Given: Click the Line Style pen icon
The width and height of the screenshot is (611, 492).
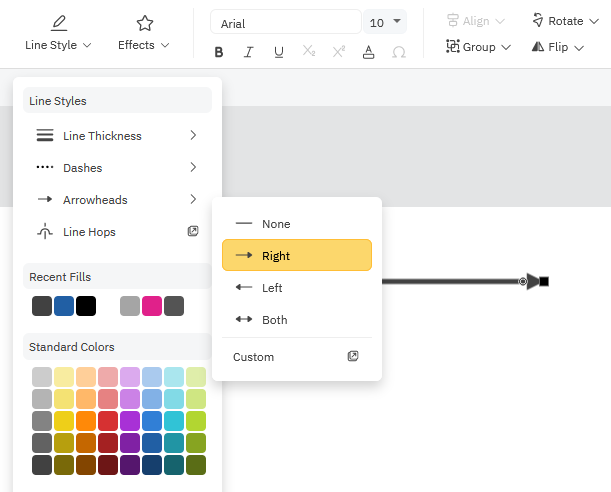Looking at the screenshot, I should (58, 23).
